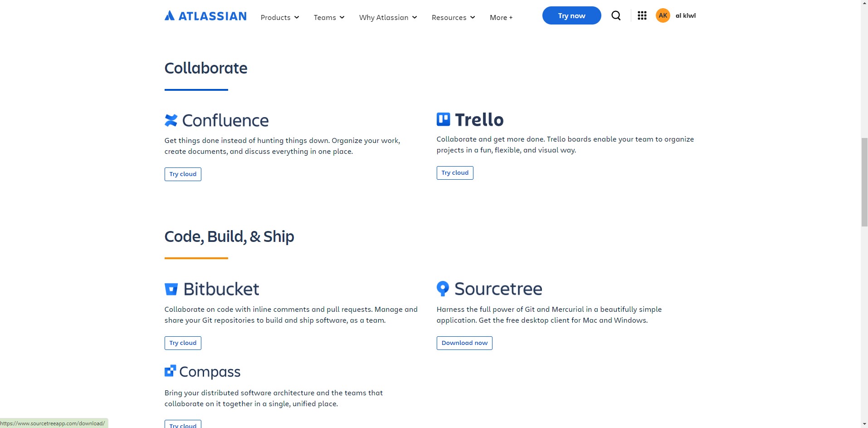
Task: Open the search magnifier icon
Action: click(x=616, y=16)
